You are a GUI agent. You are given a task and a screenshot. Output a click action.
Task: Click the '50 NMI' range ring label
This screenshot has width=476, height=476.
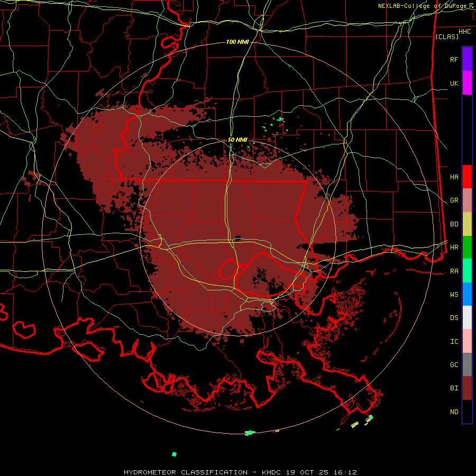pyautogui.click(x=237, y=140)
